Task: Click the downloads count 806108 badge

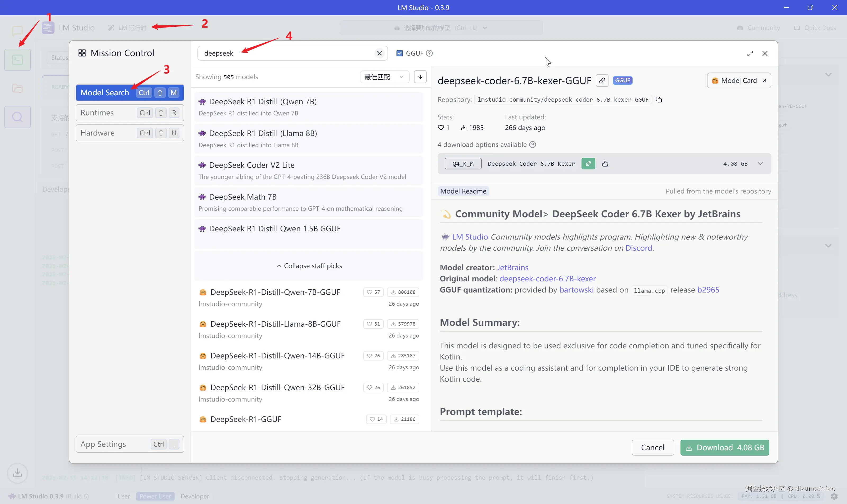Action: point(403,292)
